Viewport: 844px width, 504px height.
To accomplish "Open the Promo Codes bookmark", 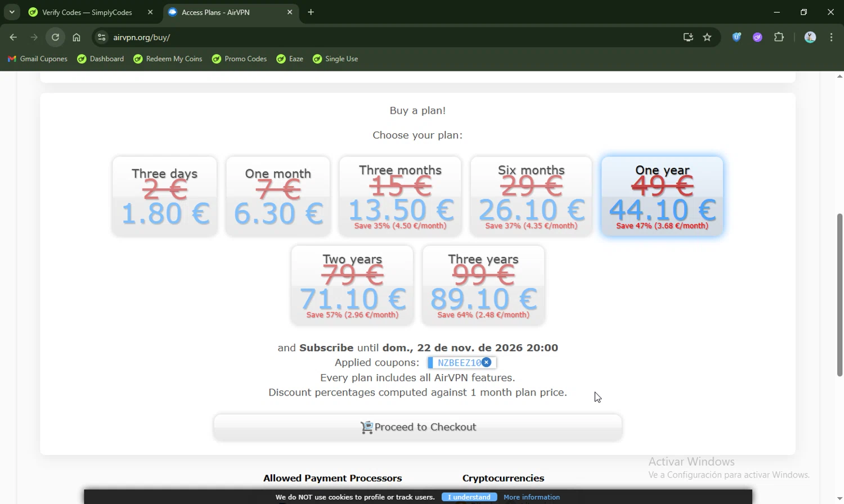I will click(240, 58).
